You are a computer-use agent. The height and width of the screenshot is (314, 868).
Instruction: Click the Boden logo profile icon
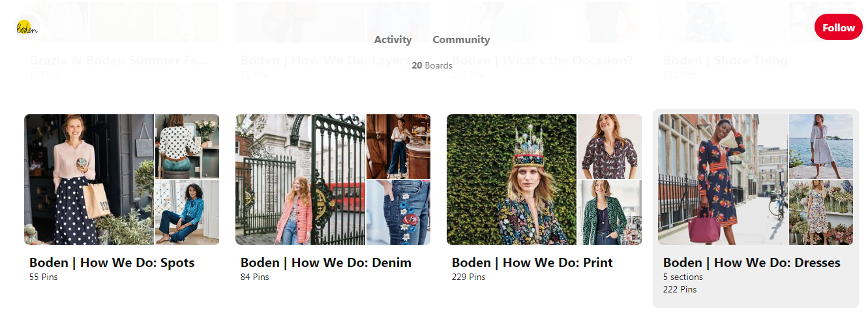pyautogui.click(x=27, y=27)
